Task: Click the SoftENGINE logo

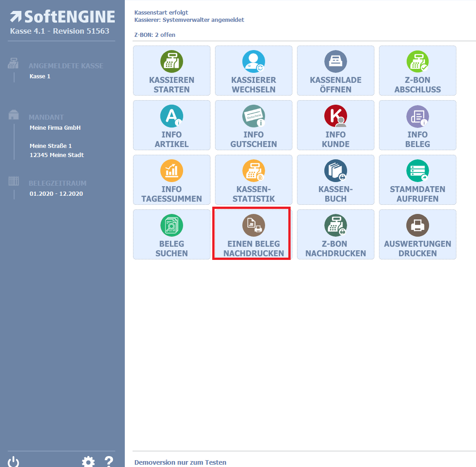Action: [x=62, y=17]
